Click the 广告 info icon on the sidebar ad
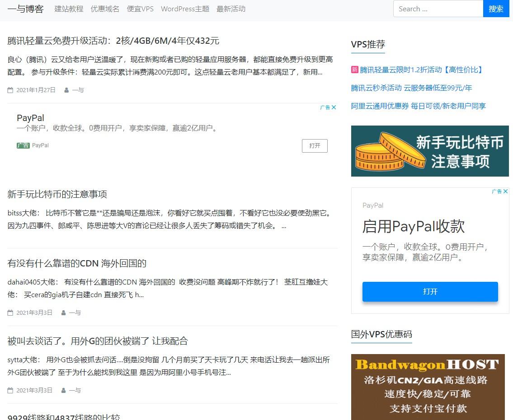 click(x=497, y=191)
